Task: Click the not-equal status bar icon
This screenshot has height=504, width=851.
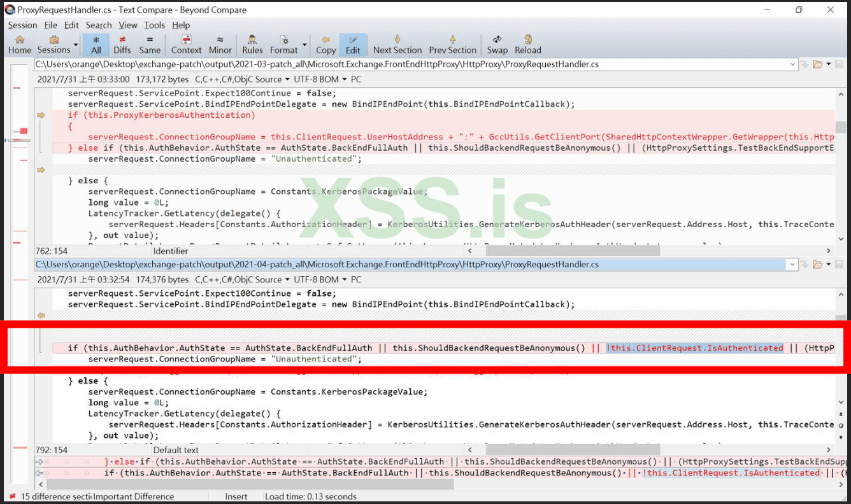Action: (x=12, y=496)
